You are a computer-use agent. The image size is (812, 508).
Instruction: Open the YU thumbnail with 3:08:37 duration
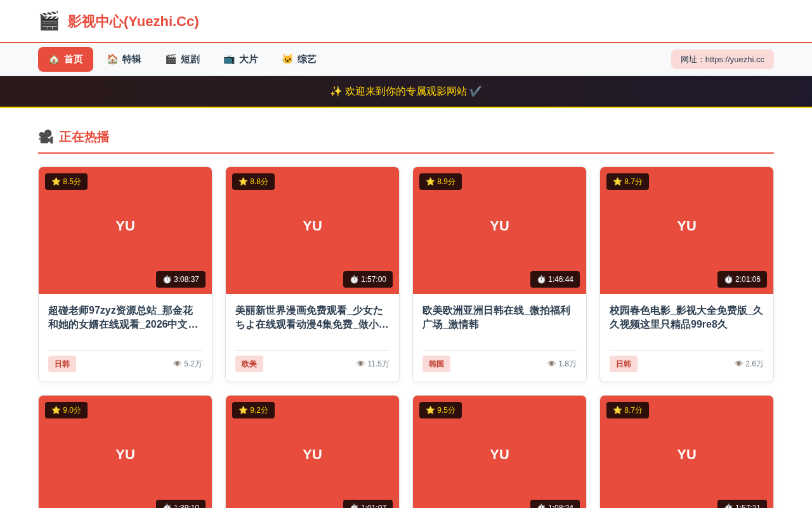tap(125, 231)
